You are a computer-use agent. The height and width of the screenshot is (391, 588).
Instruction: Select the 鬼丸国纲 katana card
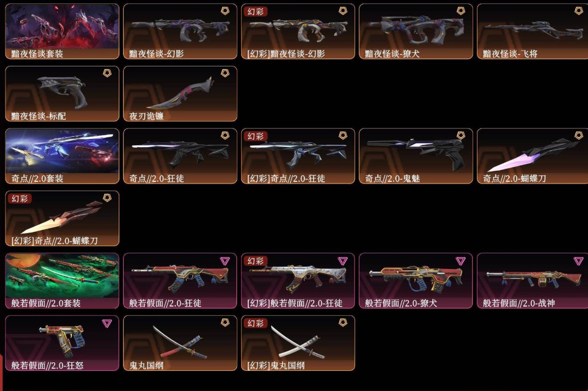pyautogui.click(x=180, y=343)
